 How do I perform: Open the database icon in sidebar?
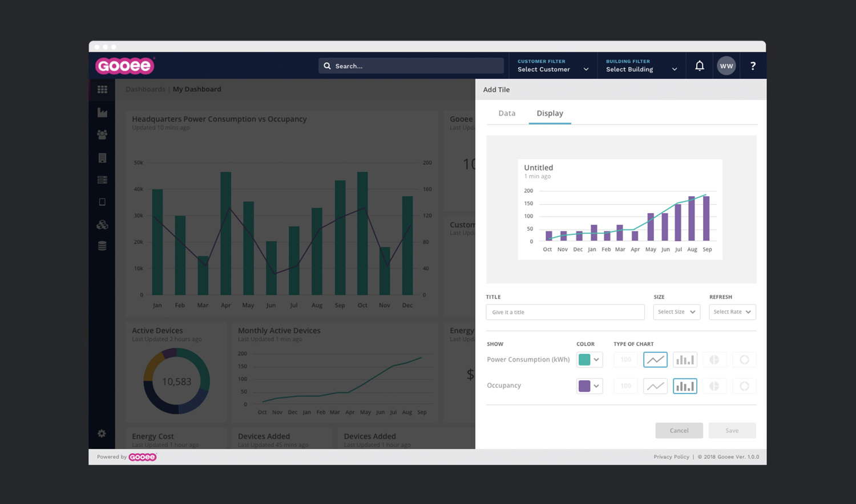click(102, 246)
